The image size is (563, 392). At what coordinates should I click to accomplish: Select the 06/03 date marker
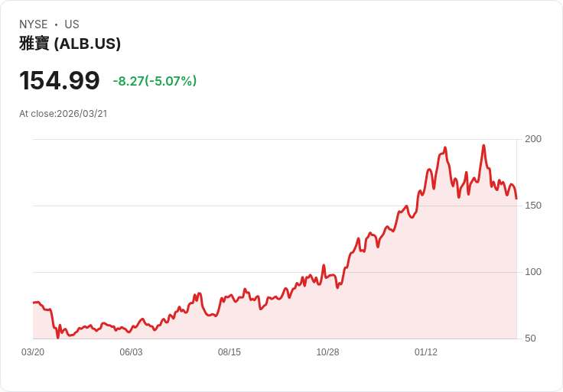click(x=132, y=352)
